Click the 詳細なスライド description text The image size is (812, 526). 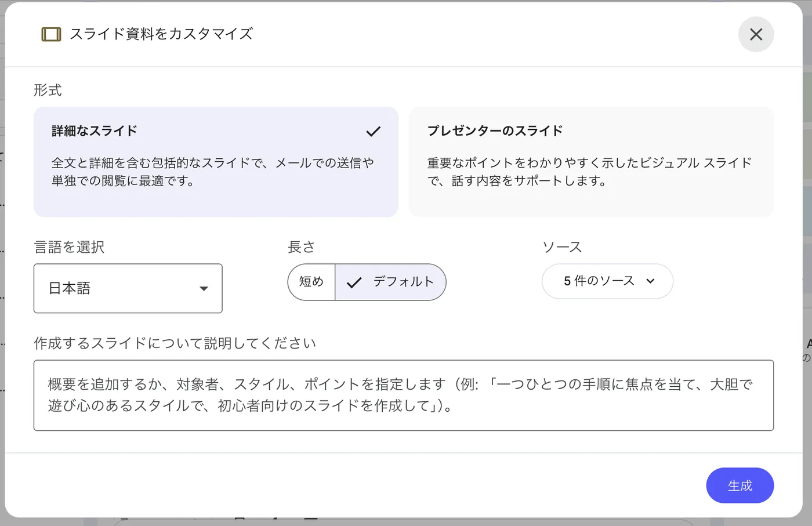213,172
